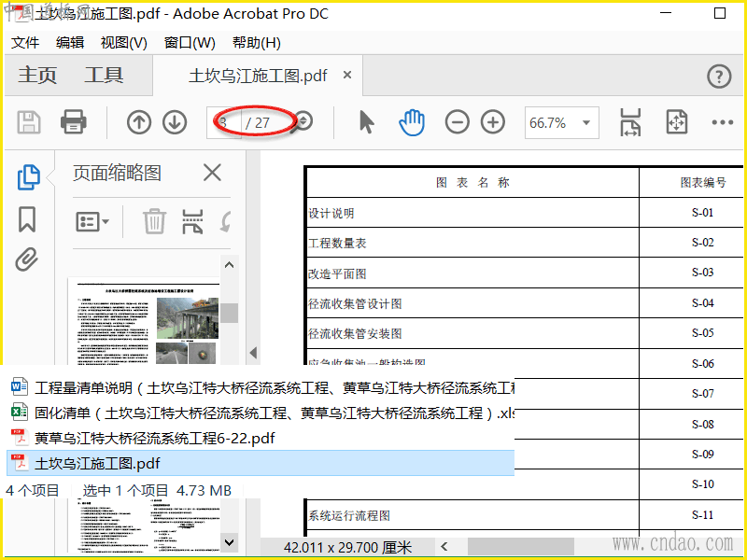The width and height of the screenshot is (747, 560).
Task: Click the fit full page icon
Action: tap(676, 122)
